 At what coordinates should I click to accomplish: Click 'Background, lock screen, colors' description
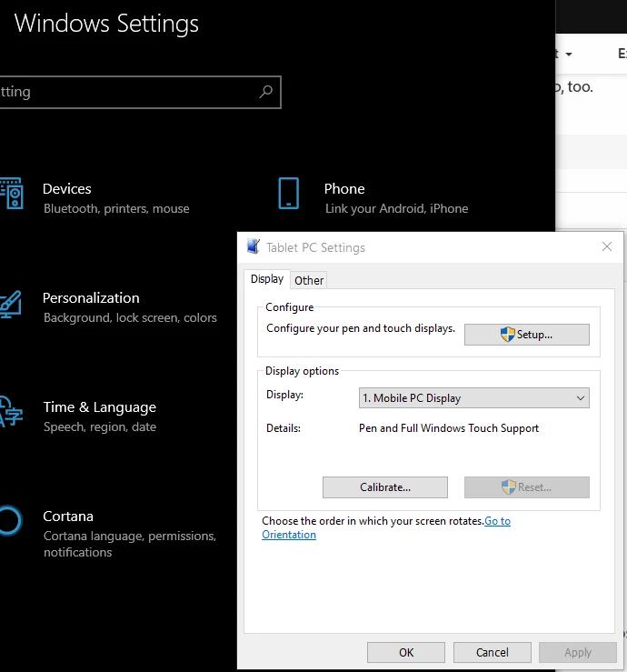click(130, 317)
